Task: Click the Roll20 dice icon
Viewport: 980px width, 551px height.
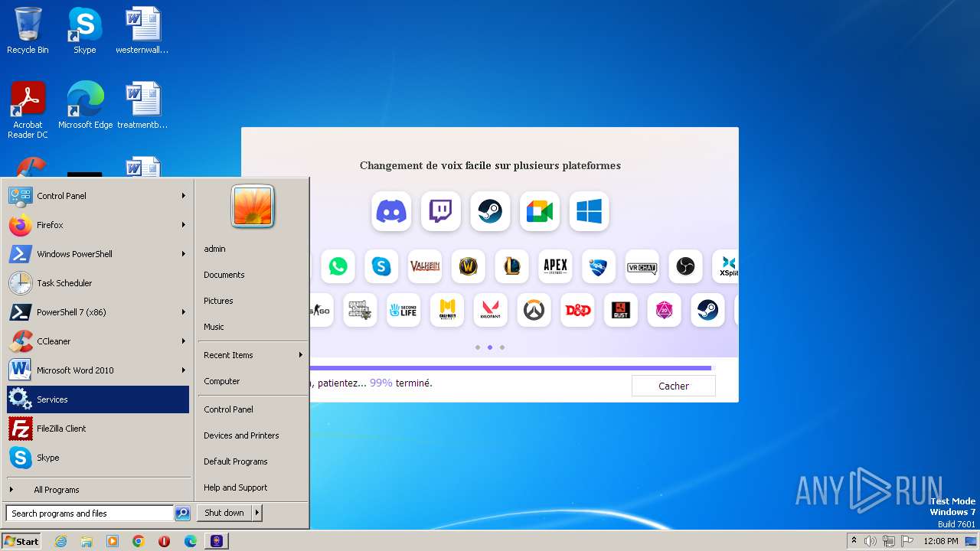Action: 664,310
